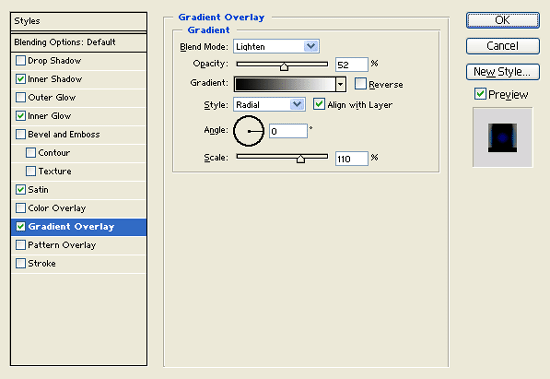Click the Scale value field
Image resolution: width=550 pixels, height=379 pixels.
pyautogui.click(x=351, y=159)
